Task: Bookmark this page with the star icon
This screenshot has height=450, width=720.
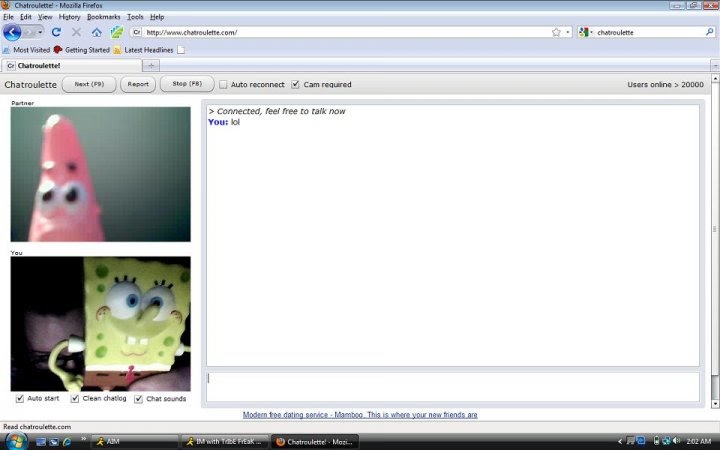Action: 556,32
